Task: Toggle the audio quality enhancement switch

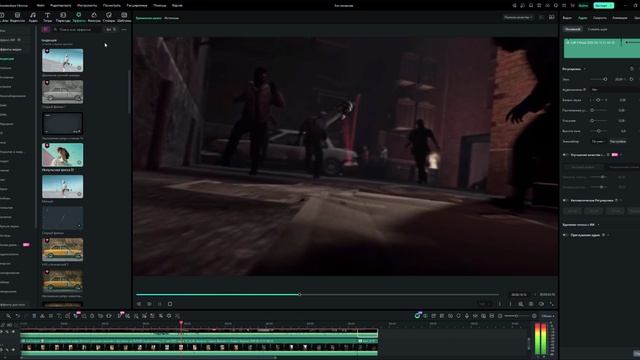Action: click(565, 155)
